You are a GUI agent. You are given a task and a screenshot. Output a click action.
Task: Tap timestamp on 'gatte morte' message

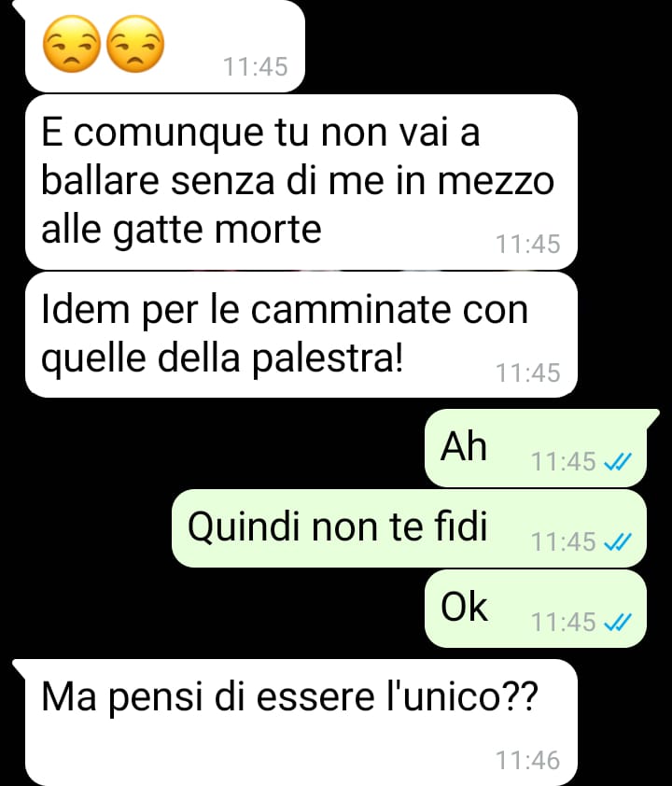pos(527,245)
